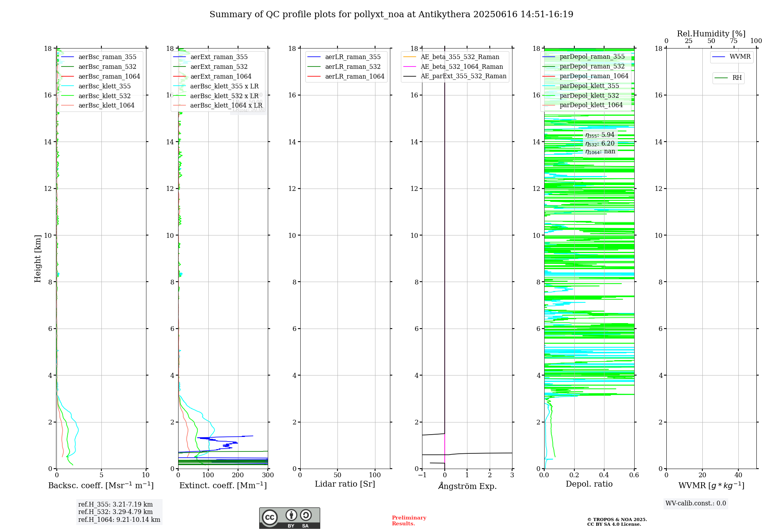Select the aerBsc_klett_532 x LR legend entry
Viewport: 783px width, 532px height.
coord(216,96)
